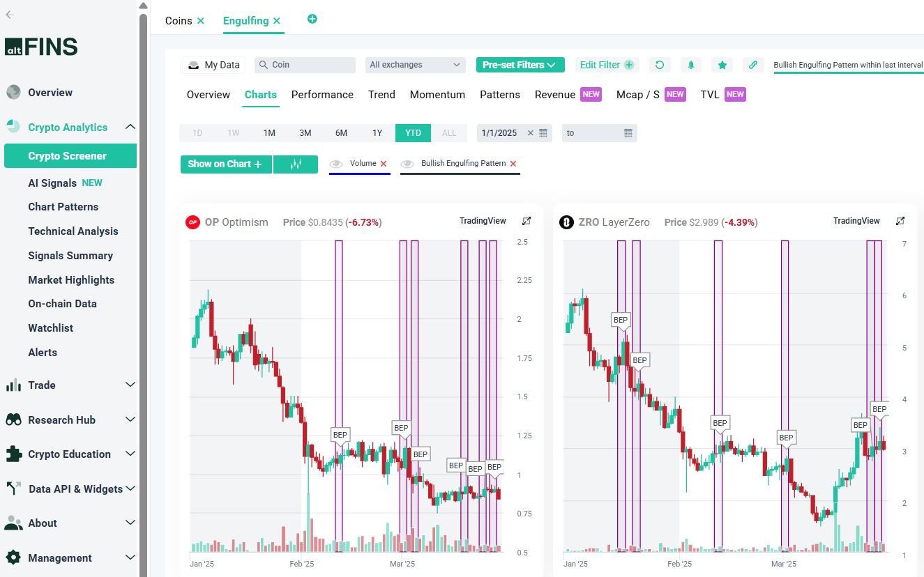Remove Bullish Engulfing Pattern indicator

(513, 164)
